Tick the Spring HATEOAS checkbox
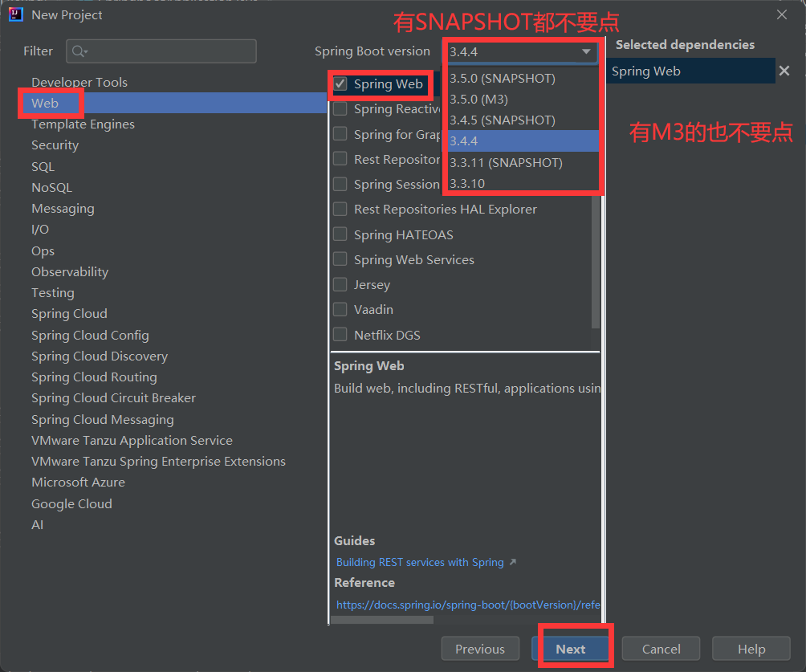Screen dimensions: 806x672 (x=340, y=234)
